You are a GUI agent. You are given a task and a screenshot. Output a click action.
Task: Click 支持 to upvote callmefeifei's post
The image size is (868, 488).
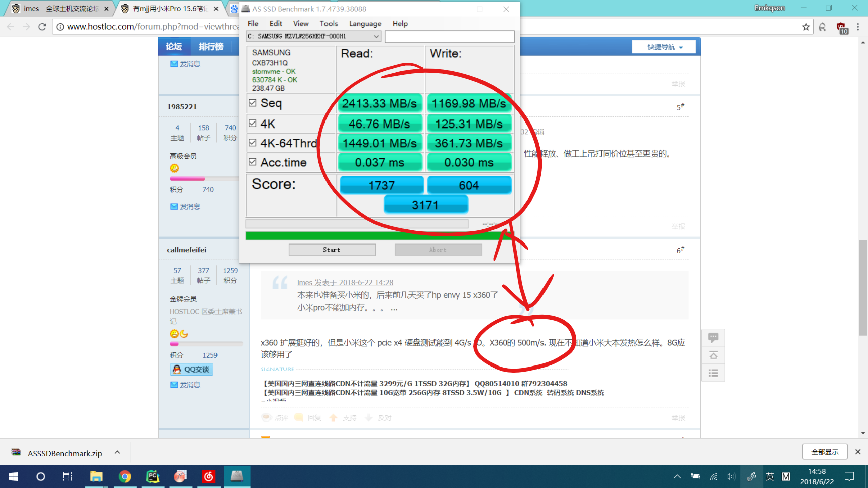pyautogui.click(x=343, y=418)
